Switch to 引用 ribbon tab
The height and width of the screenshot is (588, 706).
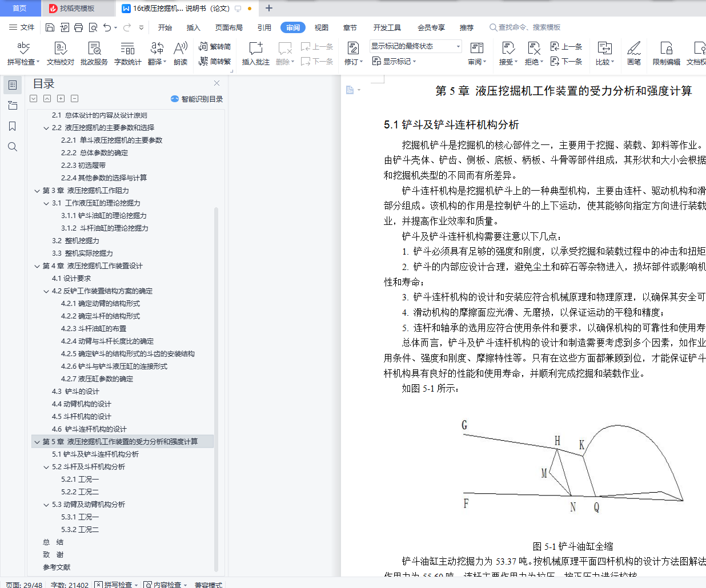point(264,27)
